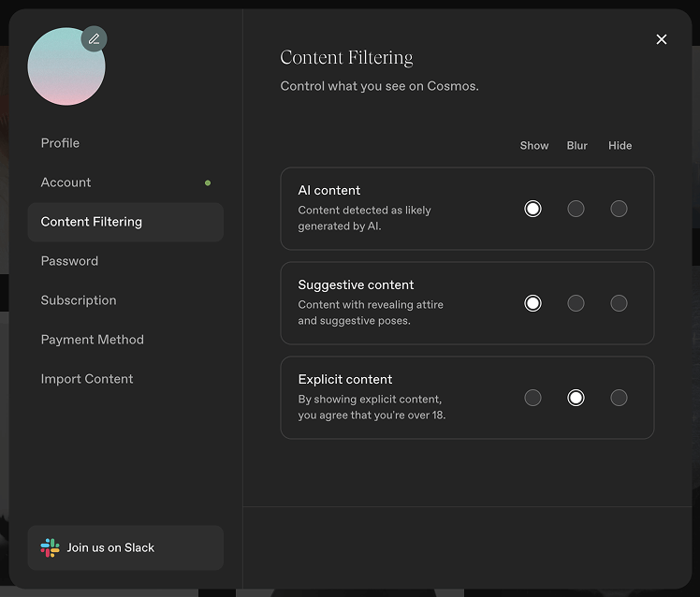Open the Profile settings section
Screen dimensions: 700x597
(60, 143)
